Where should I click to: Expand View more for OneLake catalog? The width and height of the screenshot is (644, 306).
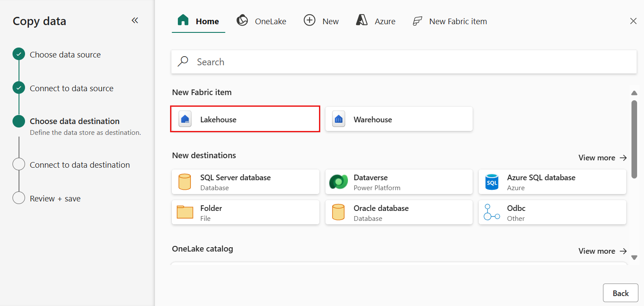pos(603,251)
